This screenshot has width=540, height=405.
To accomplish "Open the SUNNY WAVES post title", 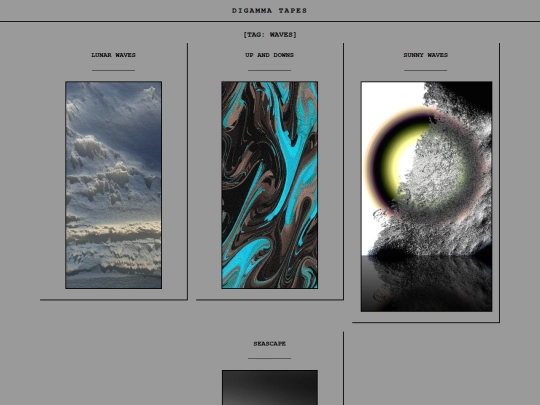I will tap(426, 55).
